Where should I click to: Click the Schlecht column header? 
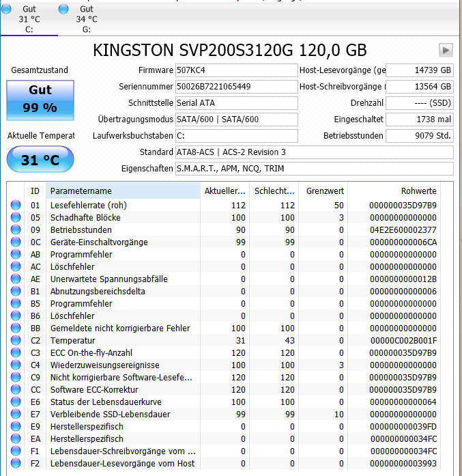pos(274,191)
